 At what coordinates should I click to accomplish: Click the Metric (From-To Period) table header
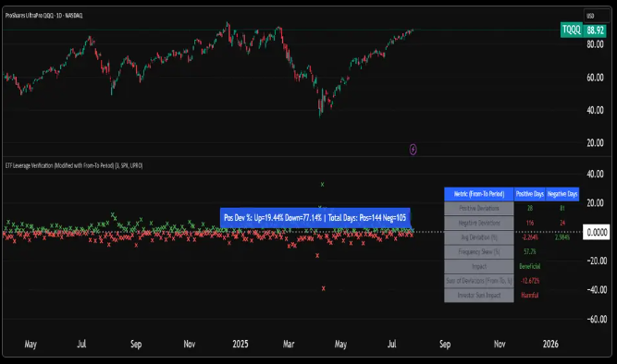[479, 194]
